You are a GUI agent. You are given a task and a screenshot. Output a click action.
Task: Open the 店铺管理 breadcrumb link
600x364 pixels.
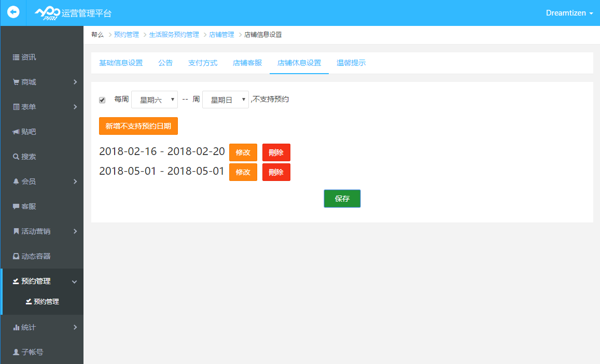221,34
